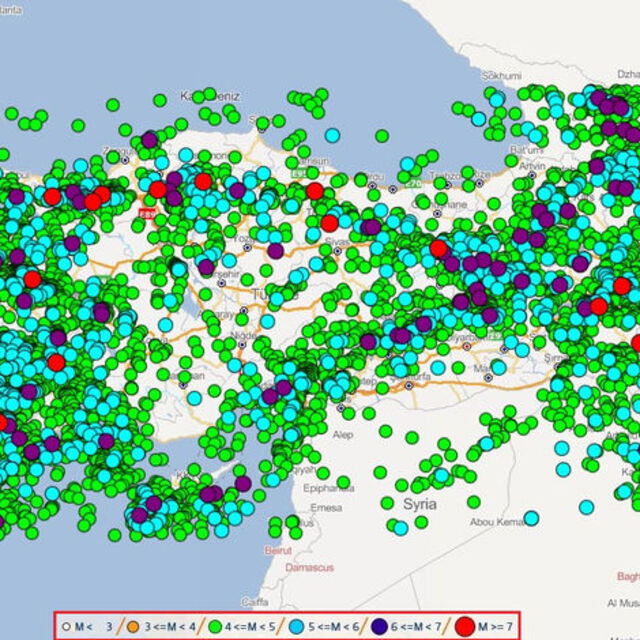Image resolution: width=640 pixels, height=640 pixels.
Task: Click the city dot marker below Artvin label
Action: click(532, 175)
